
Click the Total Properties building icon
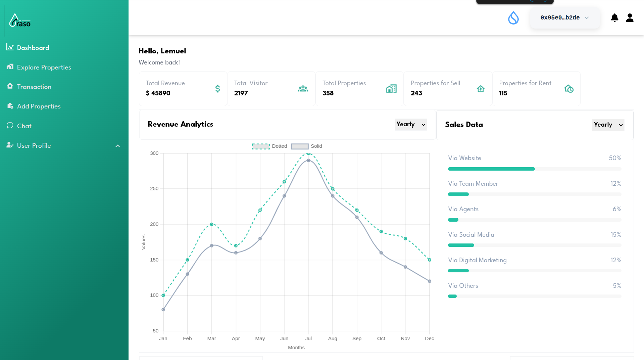[x=391, y=89]
